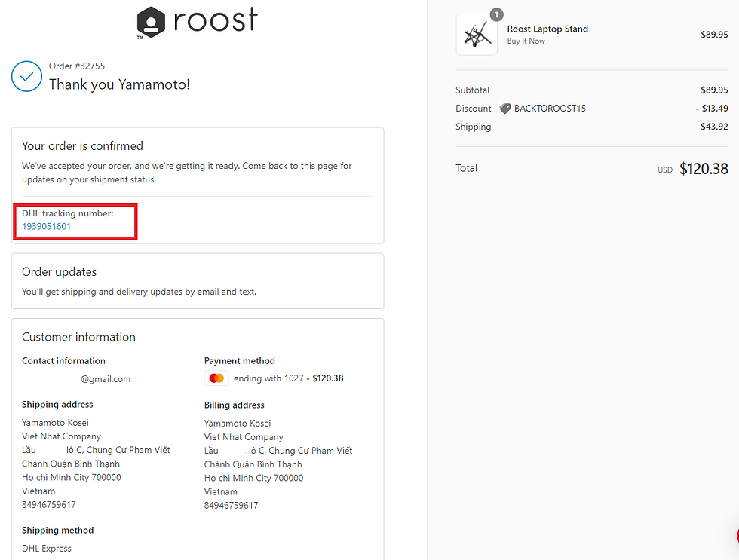Click the total amount $120.38
Viewport: 739px width, 560px height.
pos(704,169)
